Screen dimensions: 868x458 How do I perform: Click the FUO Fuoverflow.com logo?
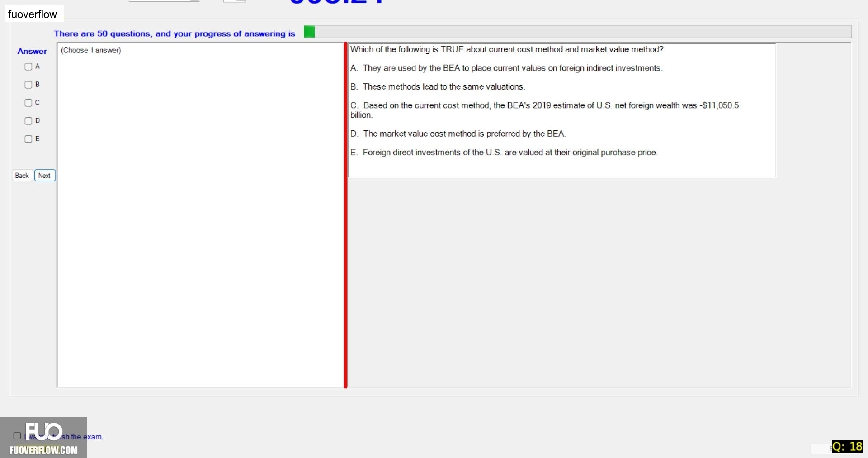pos(43,437)
